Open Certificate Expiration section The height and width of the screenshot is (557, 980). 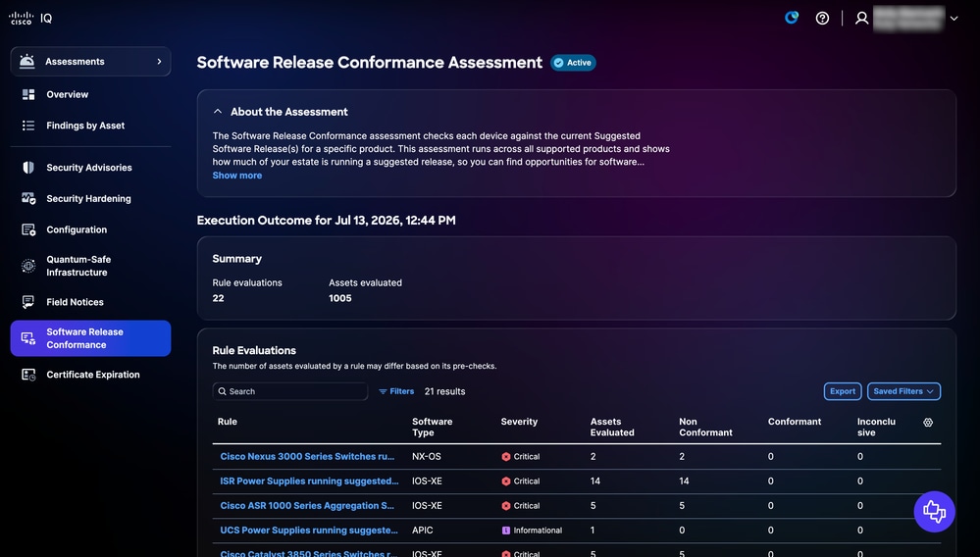93,375
